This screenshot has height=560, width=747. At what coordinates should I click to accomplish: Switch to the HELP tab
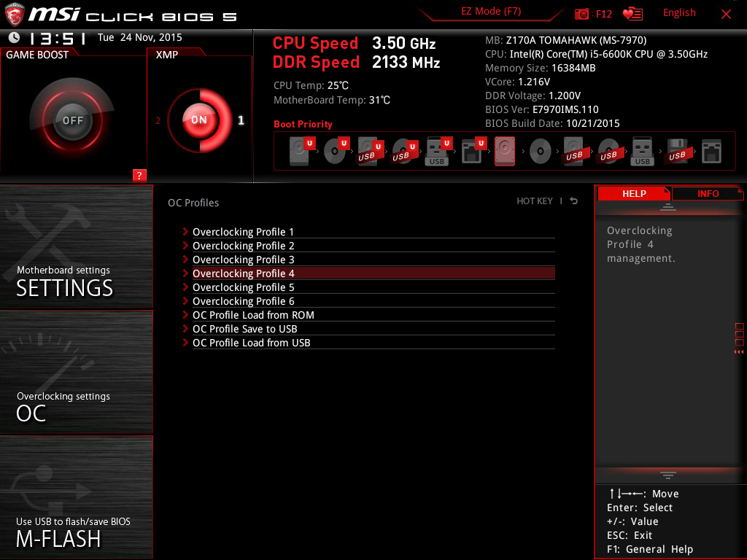[x=634, y=193]
